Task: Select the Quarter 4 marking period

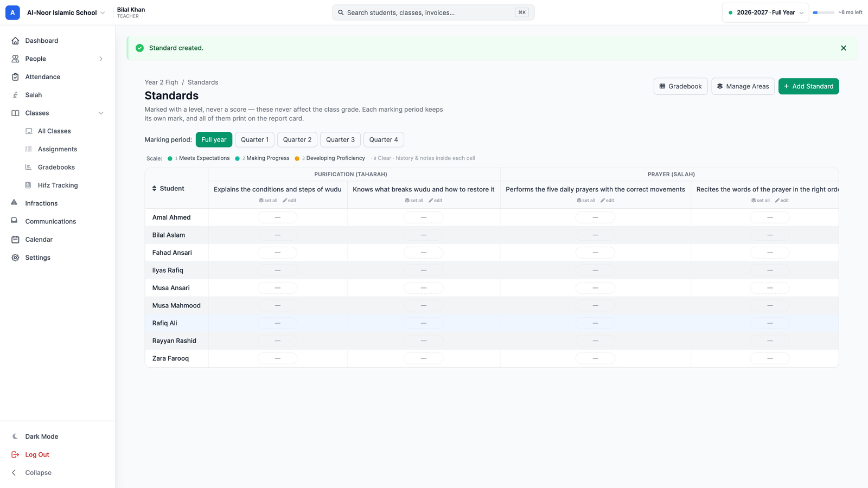Action: (x=384, y=140)
